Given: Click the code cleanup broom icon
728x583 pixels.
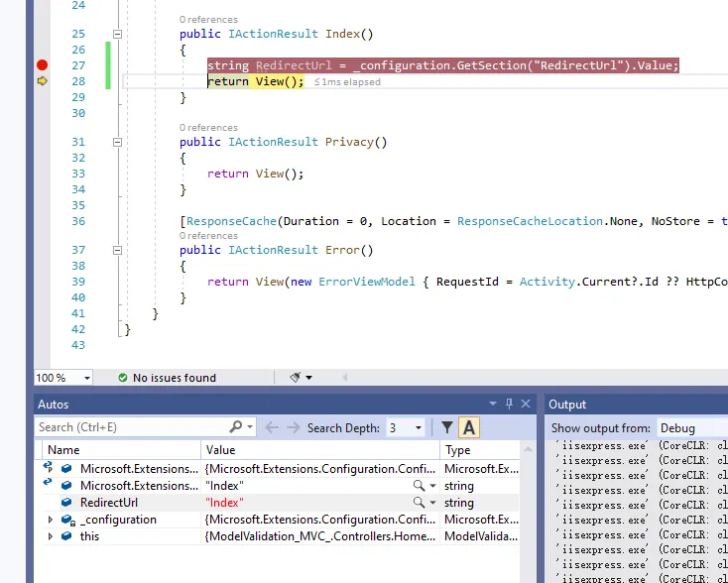Looking at the screenshot, I should point(296,378).
